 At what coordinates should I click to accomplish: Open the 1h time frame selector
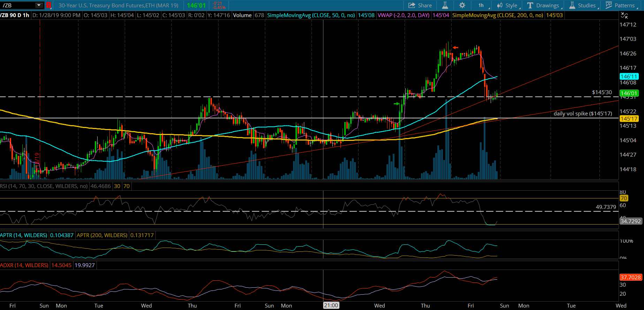pyautogui.click(x=481, y=5)
